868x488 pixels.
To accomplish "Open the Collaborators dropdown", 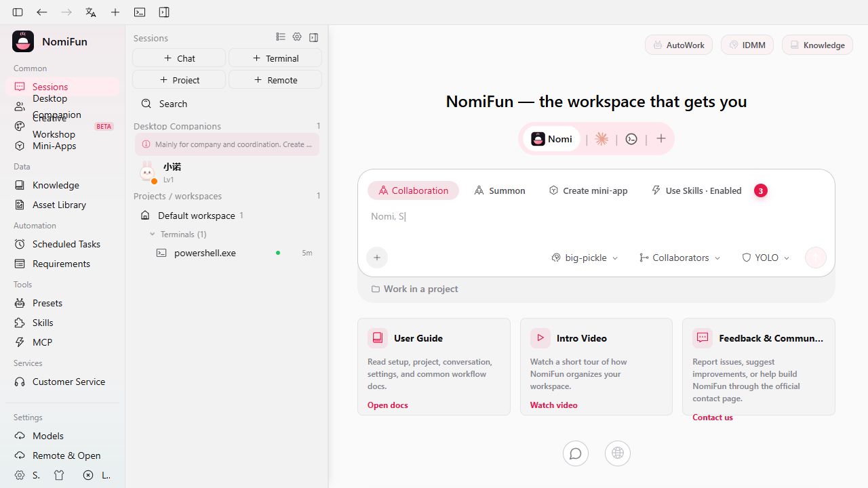I will (680, 258).
